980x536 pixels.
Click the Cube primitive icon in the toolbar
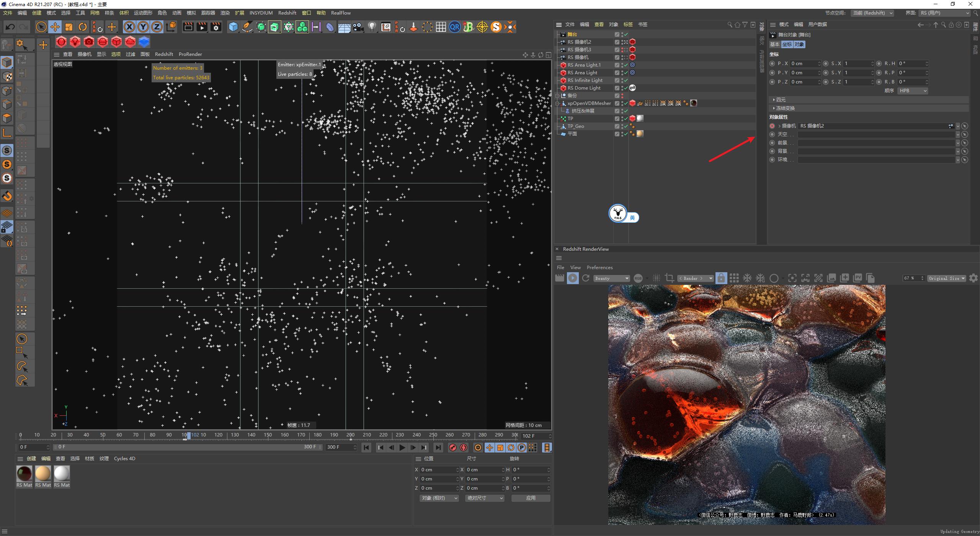coord(234,27)
